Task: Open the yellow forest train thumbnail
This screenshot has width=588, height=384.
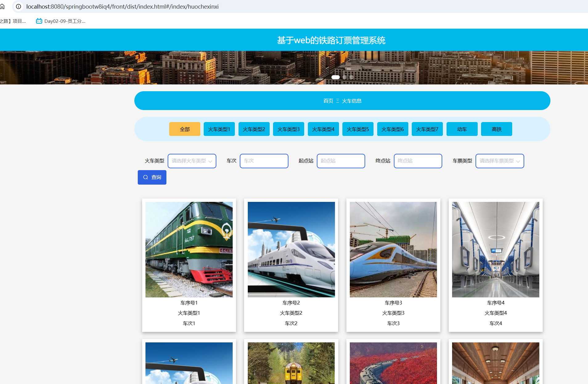Action: (291, 363)
